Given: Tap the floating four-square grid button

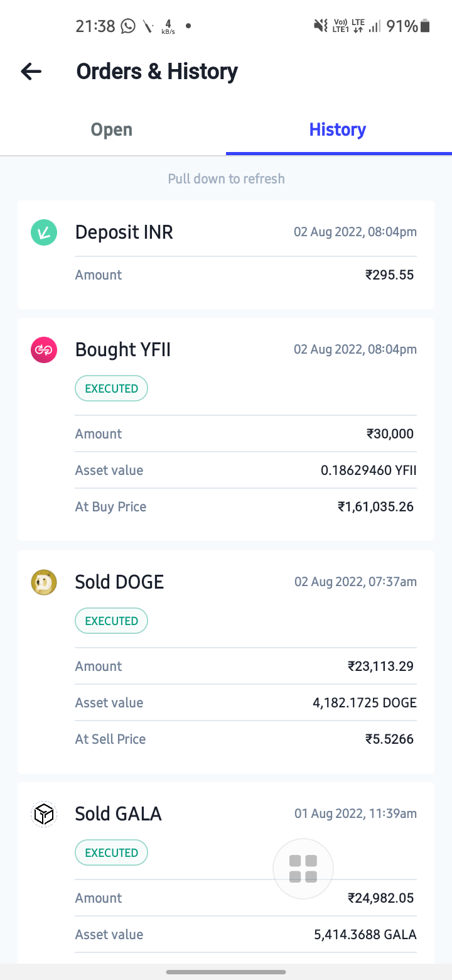Looking at the screenshot, I should coord(303,869).
